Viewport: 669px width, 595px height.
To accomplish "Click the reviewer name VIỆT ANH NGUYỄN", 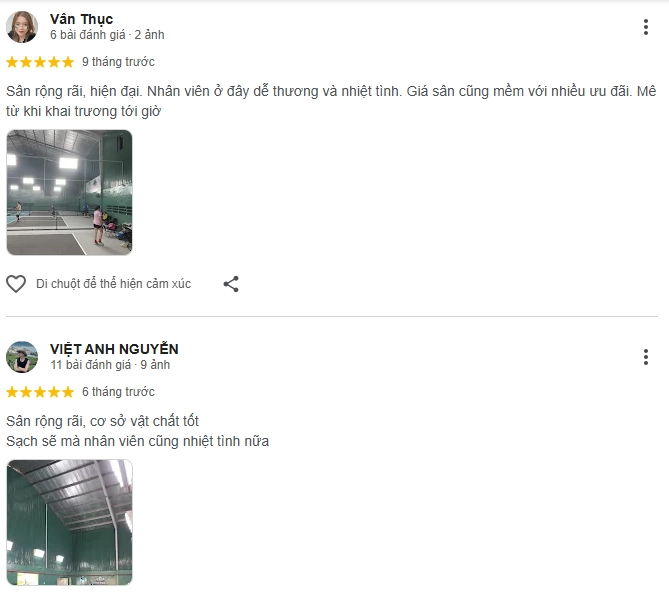I will coord(114,349).
